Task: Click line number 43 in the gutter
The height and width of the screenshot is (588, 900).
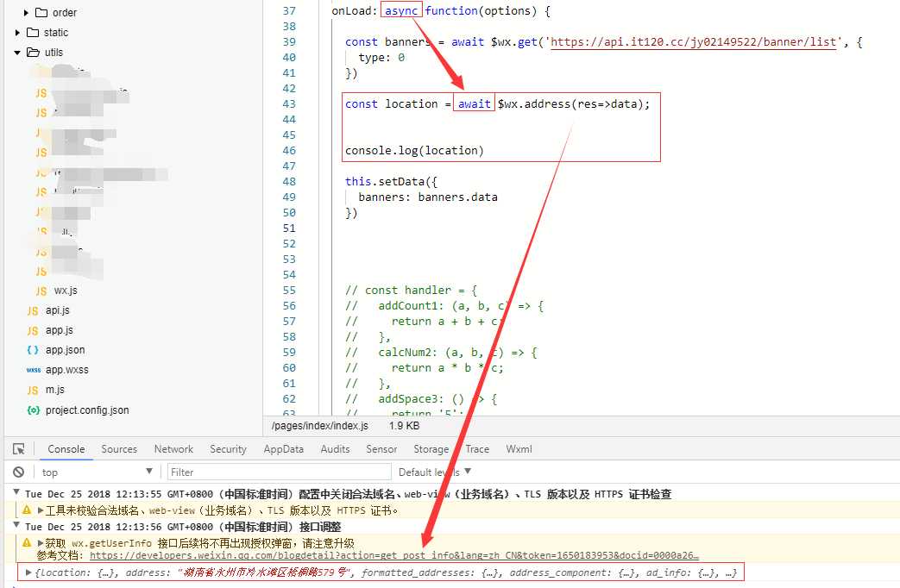Action: tap(289, 103)
